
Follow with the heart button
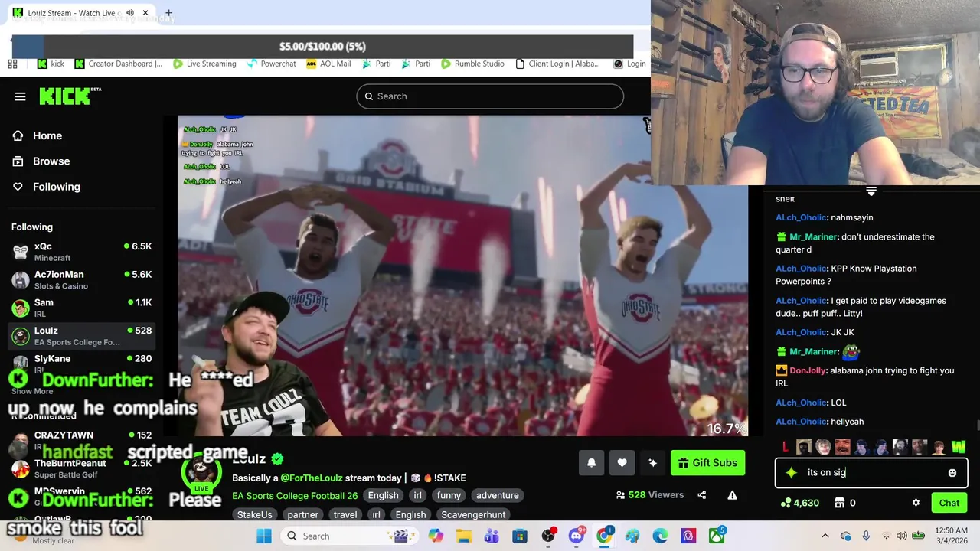click(622, 462)
